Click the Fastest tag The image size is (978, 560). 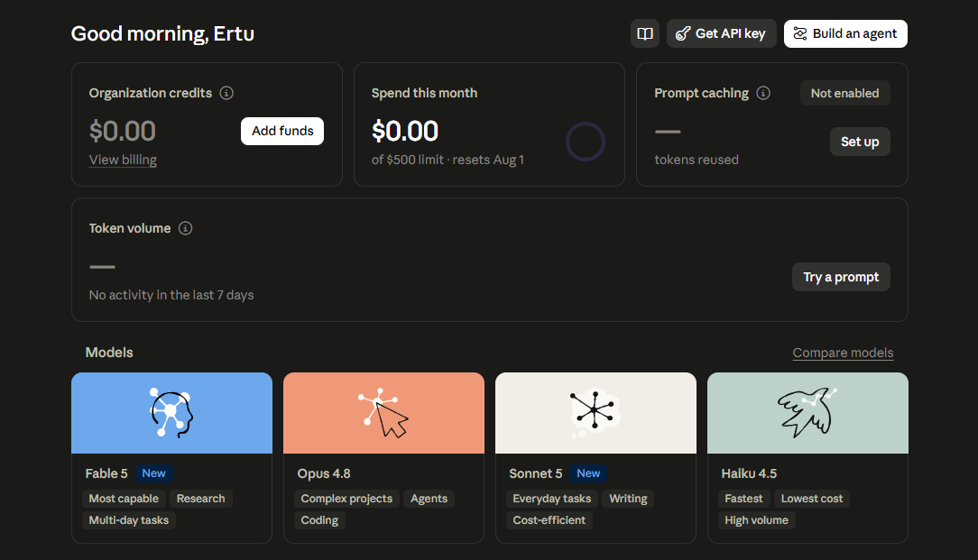(743, 499)
